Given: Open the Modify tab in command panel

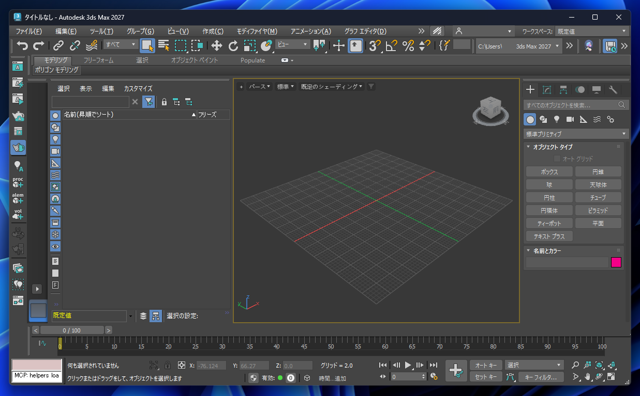Looking at the screenshot, I should pos(547,90).
